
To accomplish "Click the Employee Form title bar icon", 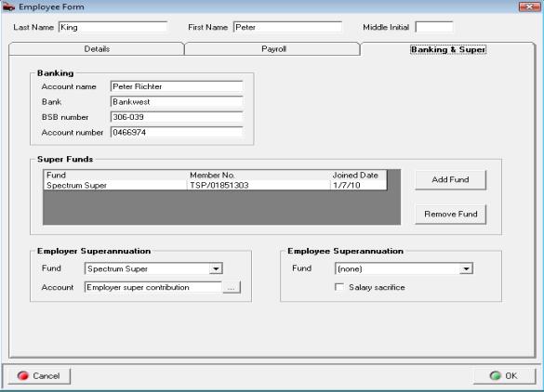I will (x=8, y=7).
